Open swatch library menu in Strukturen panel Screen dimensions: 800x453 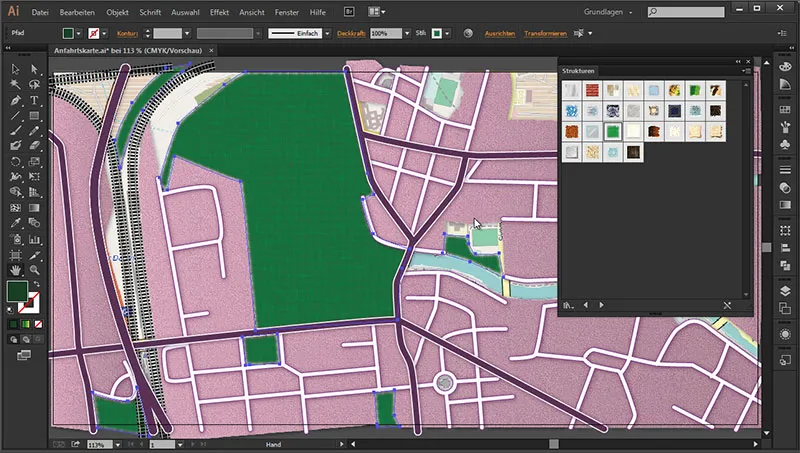point(568,305)
